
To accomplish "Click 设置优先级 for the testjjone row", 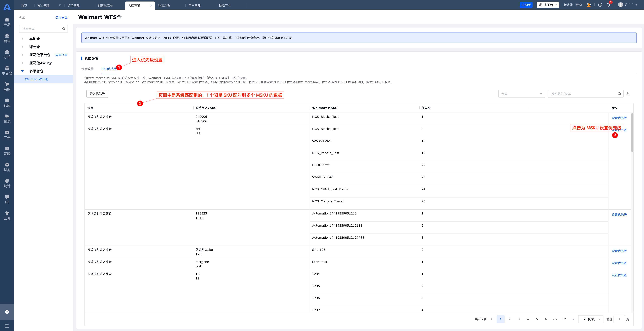I will click(x=619, y=263).
